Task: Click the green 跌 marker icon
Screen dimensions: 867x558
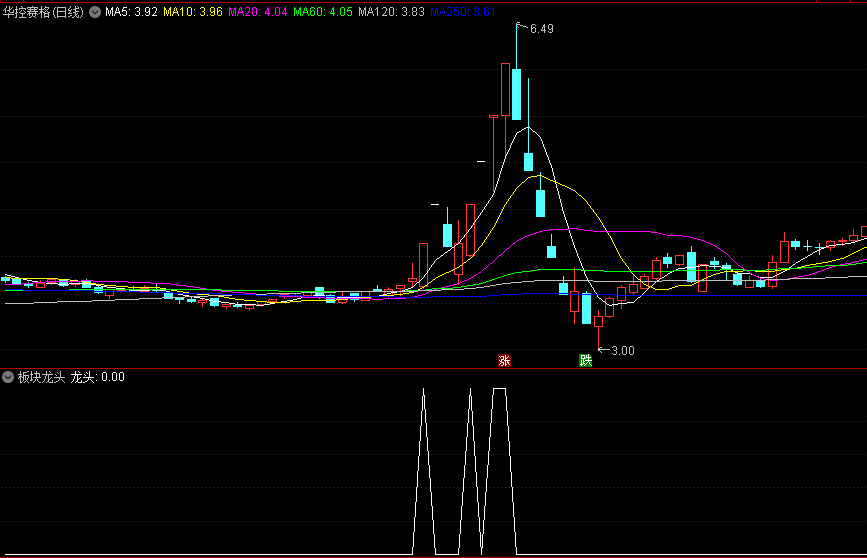Action: tap(586, 360)
